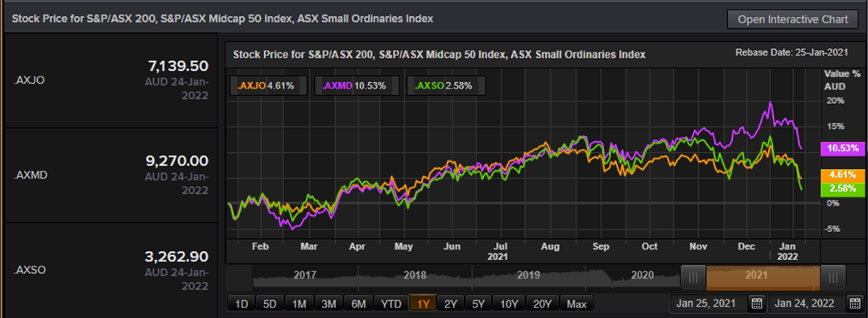Image resolution: width=868 pixels, height=318 pixels.
Task: Click the highlighted 2021 range selection
Action: point(763,278)
